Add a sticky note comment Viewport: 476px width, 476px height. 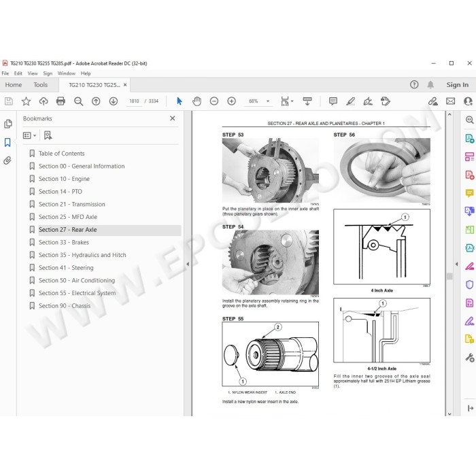click(333, 101)
